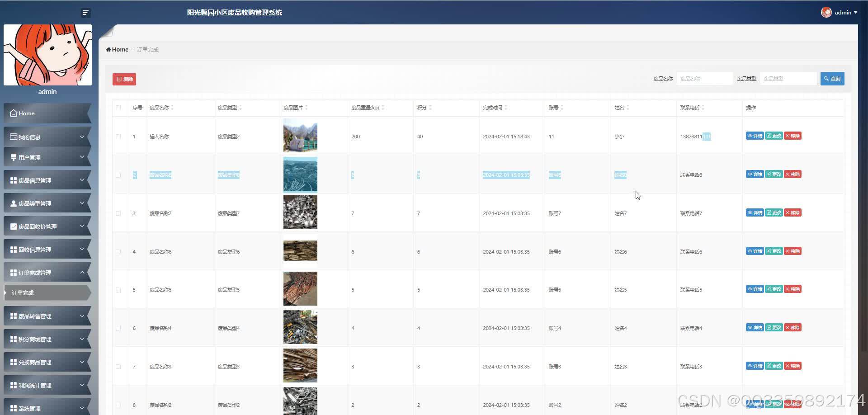The width and height of the screenshot is (868, 415).
Task: Sort by 废品图片 column arrows
Action: (307, 108)
